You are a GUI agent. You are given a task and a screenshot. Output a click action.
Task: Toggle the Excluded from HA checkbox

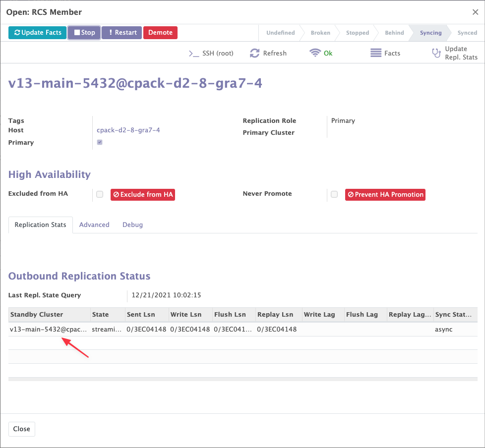coord(100,194)
